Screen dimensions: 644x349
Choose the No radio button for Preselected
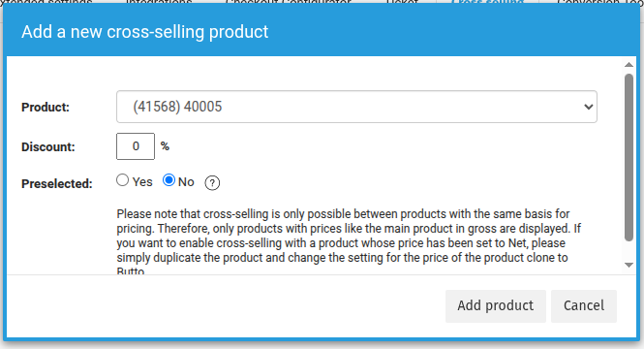coord(169,180)
